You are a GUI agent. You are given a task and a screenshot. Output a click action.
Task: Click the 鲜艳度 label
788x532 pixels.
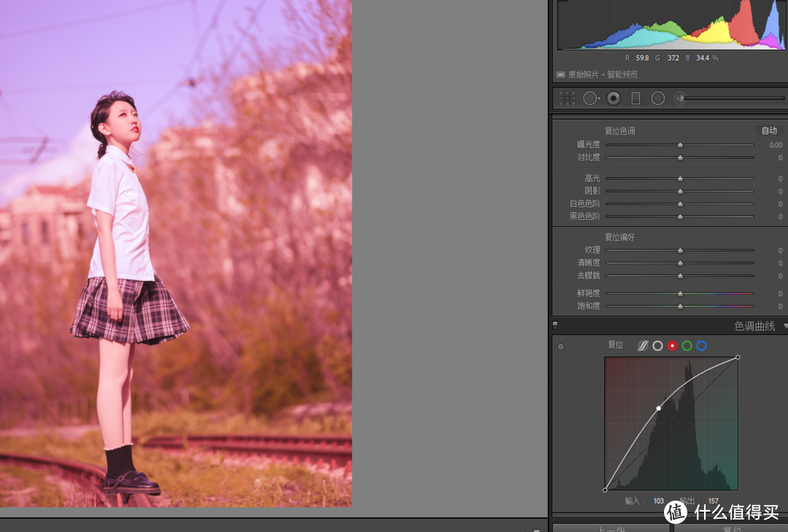click(x=589, y=293)
